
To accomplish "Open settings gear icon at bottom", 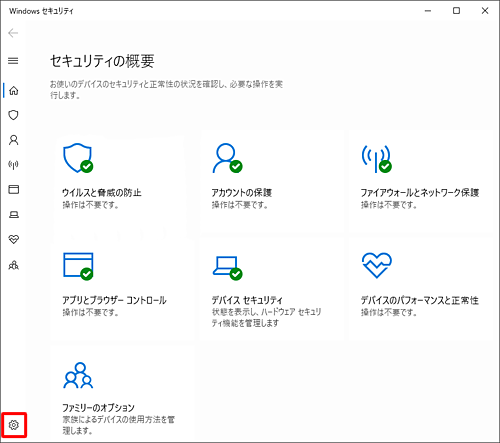I will [x=14, y=425].
